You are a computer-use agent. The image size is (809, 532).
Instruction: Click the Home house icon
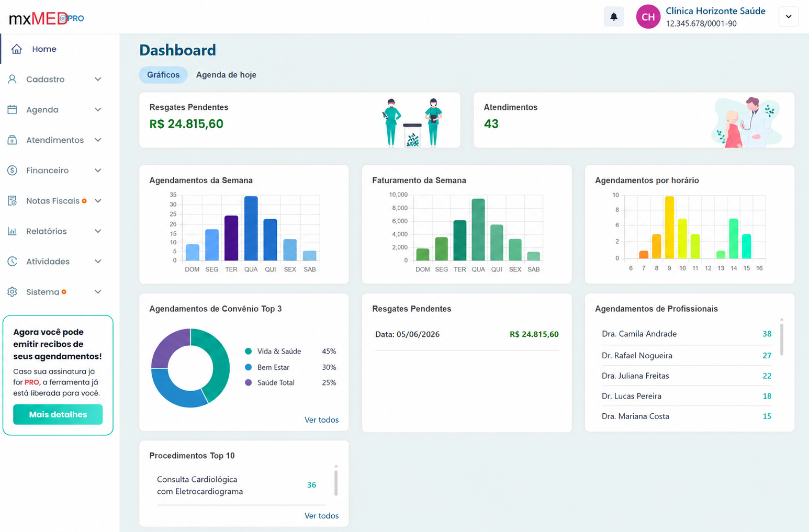pos(17,49)
